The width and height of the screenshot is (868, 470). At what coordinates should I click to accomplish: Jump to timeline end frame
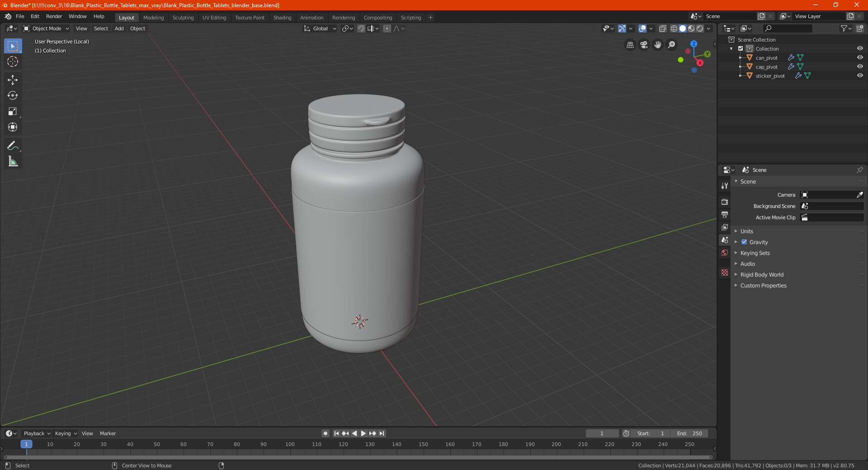[382, 433]
